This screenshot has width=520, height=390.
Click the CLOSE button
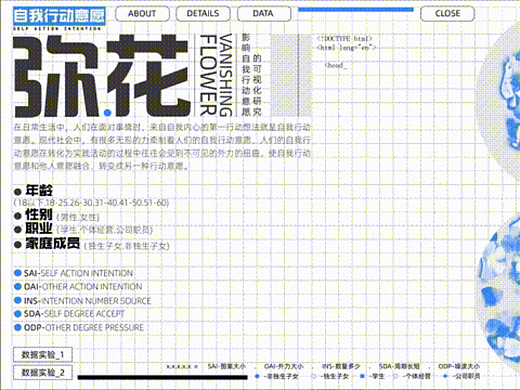447,14
